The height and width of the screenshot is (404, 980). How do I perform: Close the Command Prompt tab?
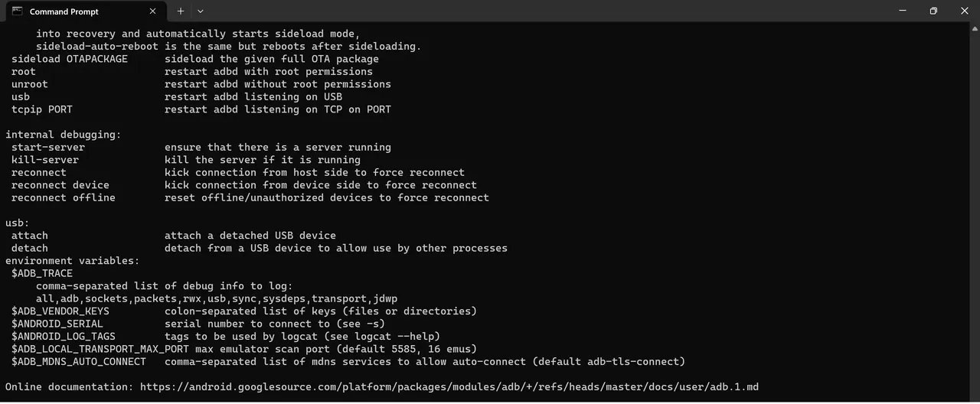153,11
